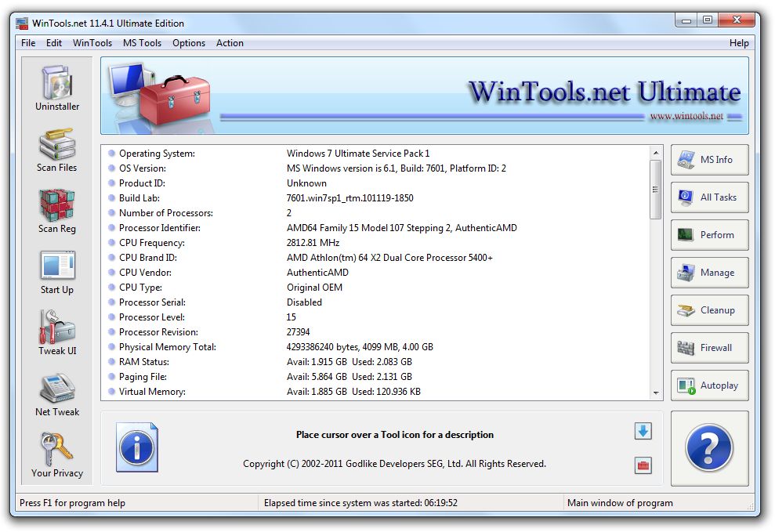
Task: Open the Scan Reg registry scanner
Action: pyautogui.click(x=57, y=211)
